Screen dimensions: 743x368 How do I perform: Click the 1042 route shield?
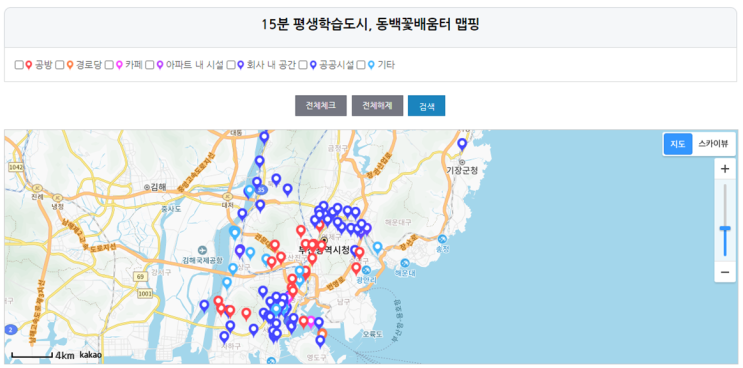[16, 167]
